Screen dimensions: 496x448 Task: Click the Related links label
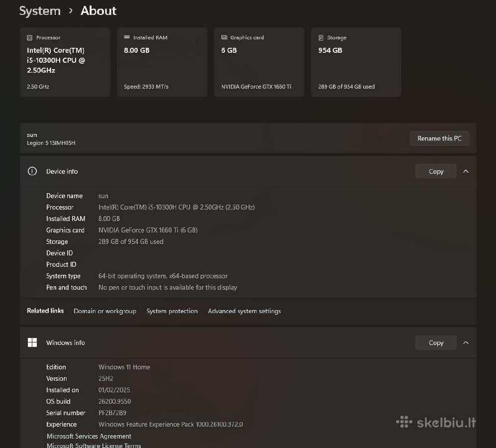[x=45, y=311]
